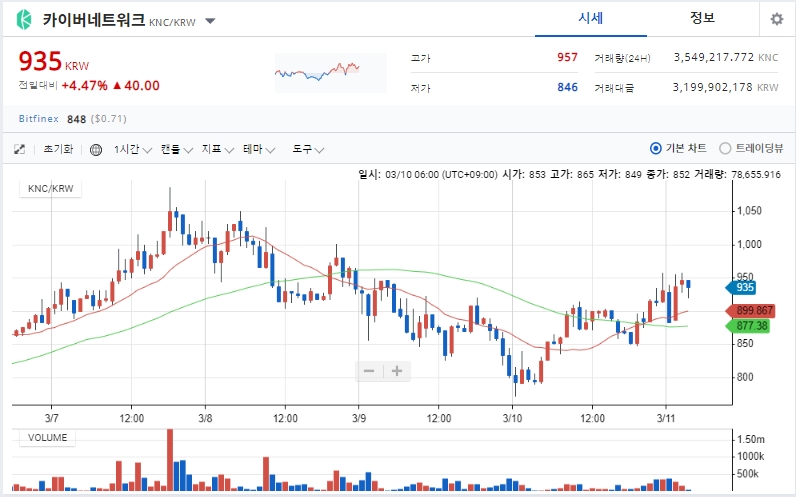Open the 1시간 interval dropdown
796x497 pixels.
pyautogui.click(x=132, y=149)
